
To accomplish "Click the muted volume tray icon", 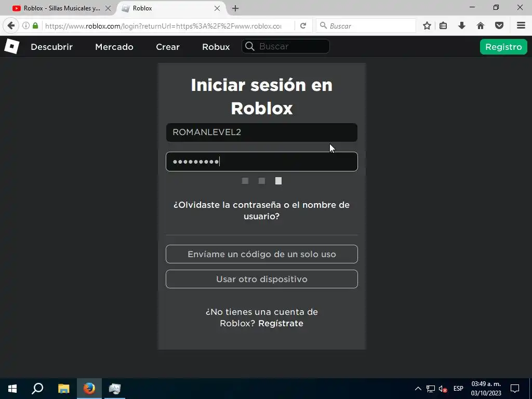I will click(443, 389).
